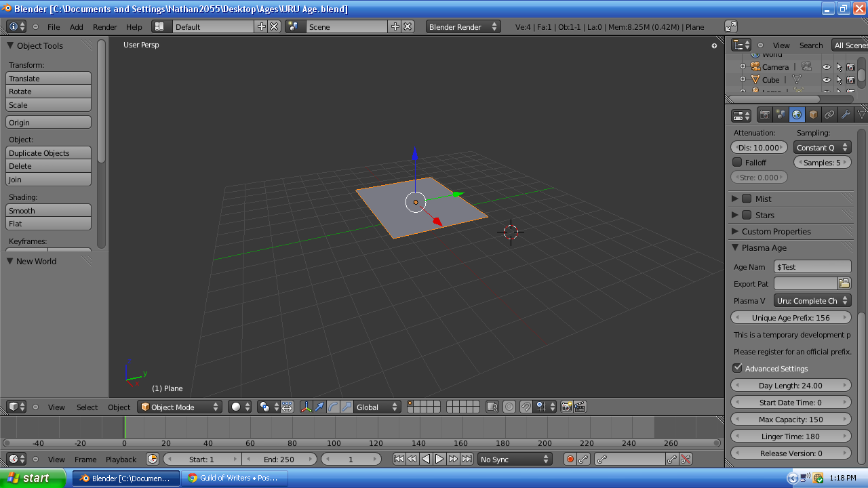Open the Plasma Version 'Uru: Complete Ch' dropdown

click(812, 300)
